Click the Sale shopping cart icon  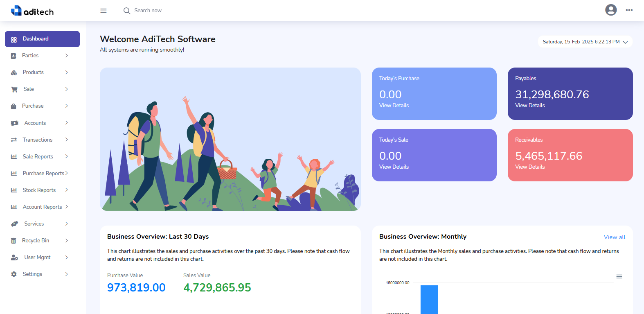pyautogui.click(x=14, y=89)
